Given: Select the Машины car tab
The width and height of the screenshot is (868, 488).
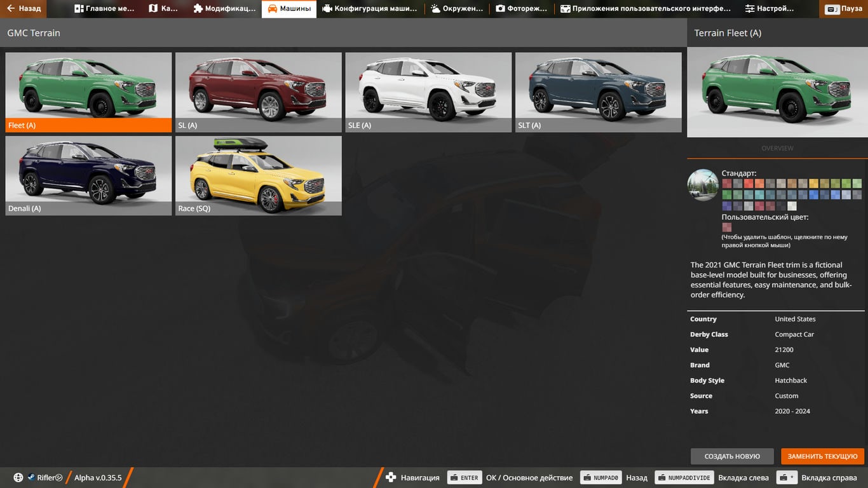Looking at the screenshot, I should (x=289, y=9).
